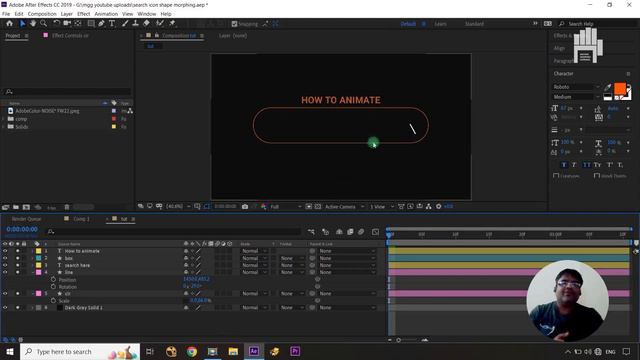Open Premiere Pro from Windows taskbar
The image size is (640, 360).
[295, 351]
